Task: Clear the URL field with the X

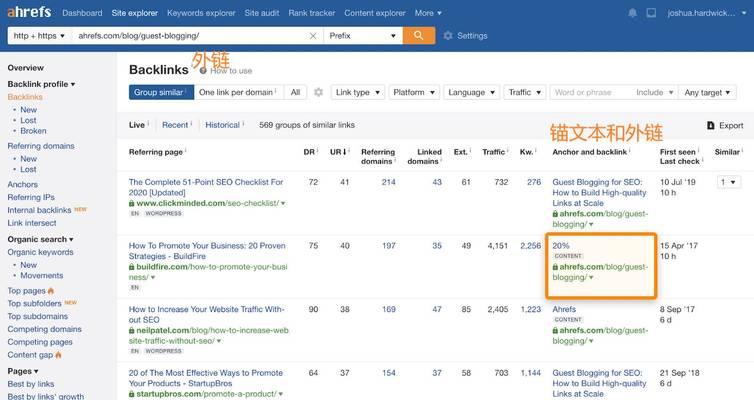Action: (x=313, y=36)
